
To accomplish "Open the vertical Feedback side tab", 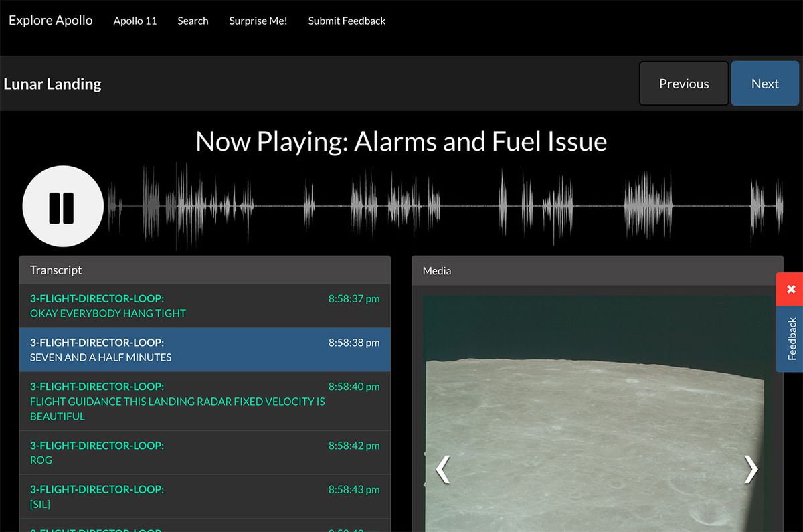I will point(790,339).
